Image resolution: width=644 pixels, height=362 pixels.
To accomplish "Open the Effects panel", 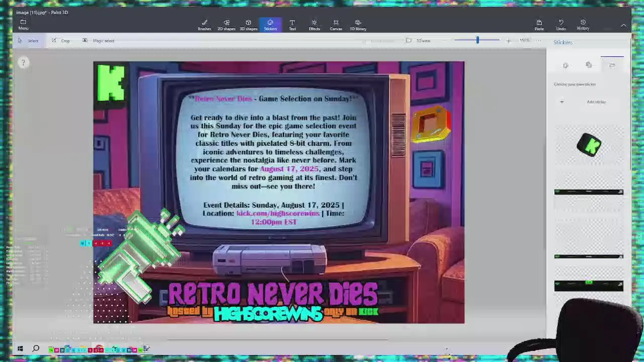I will click(x=314, y=25).
